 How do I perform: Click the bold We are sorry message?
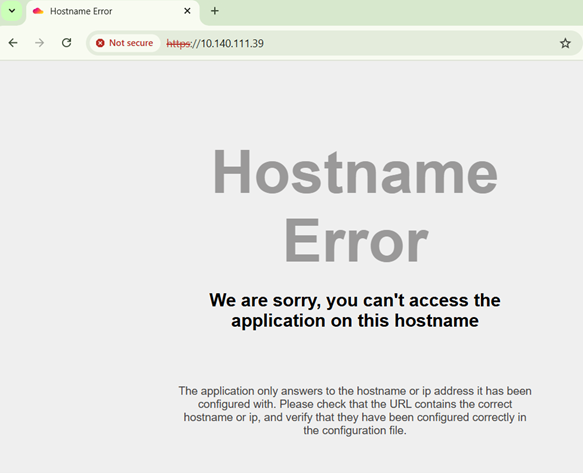355,310
